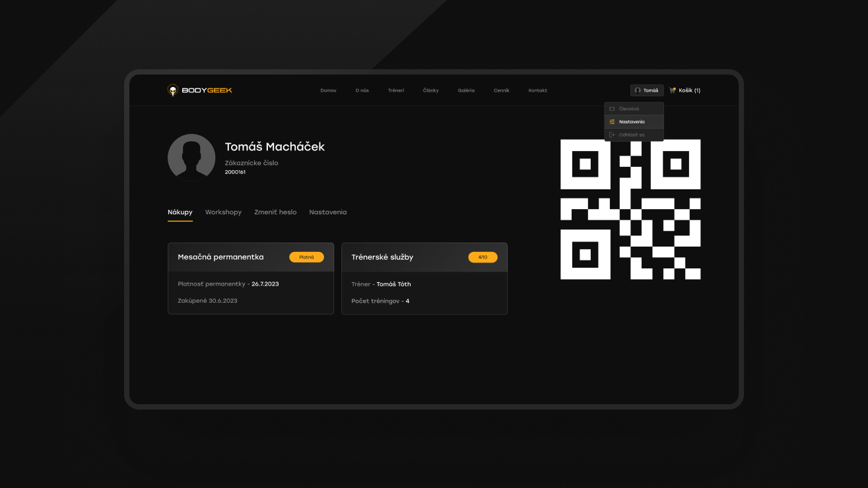Open the O nás page link

click(x=362, y=90)
